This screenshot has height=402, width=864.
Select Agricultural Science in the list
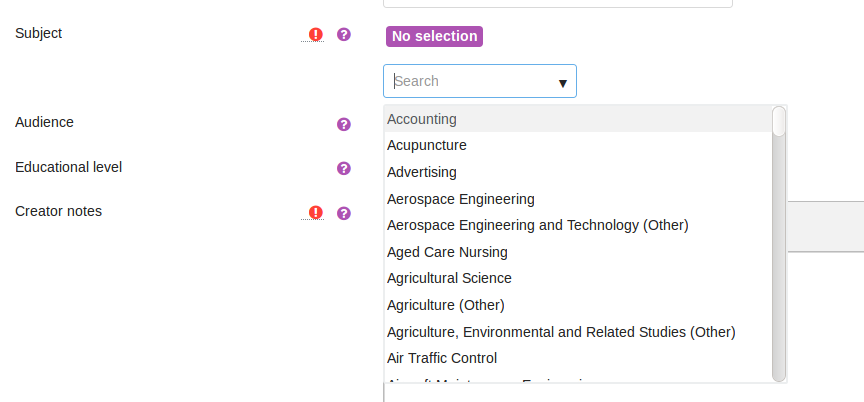click(x=578, y=279)
